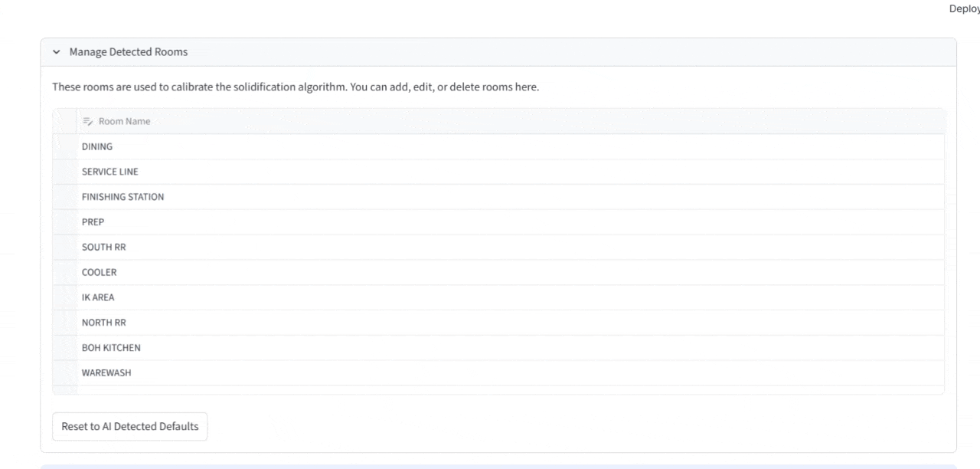Viewport: 980px width, 469px height.
Task: Click the Reset to AI Detected Defaults button
Action: (129, 426)
